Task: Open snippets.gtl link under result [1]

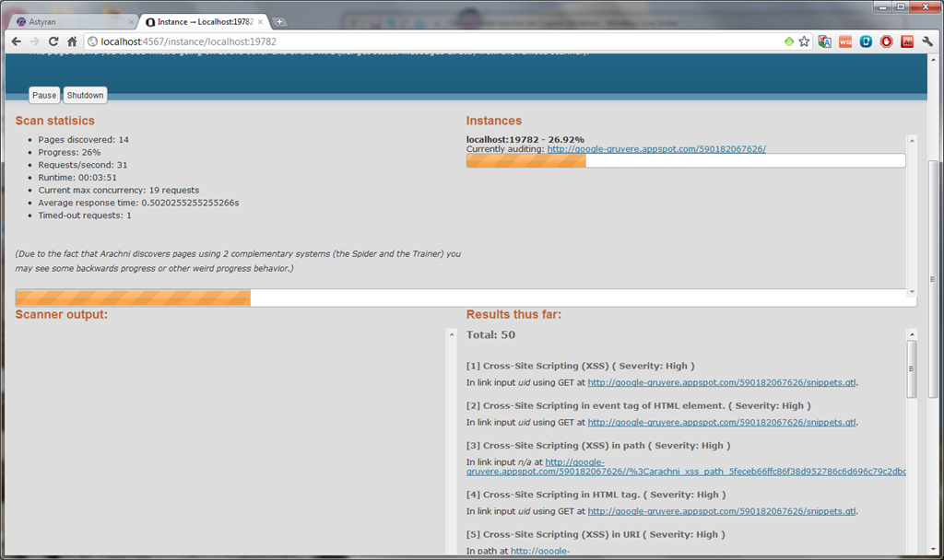Action: coord(721,382)
